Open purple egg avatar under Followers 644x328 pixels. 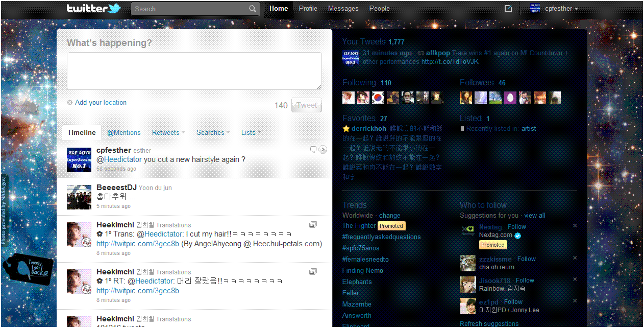coord(510,98)
